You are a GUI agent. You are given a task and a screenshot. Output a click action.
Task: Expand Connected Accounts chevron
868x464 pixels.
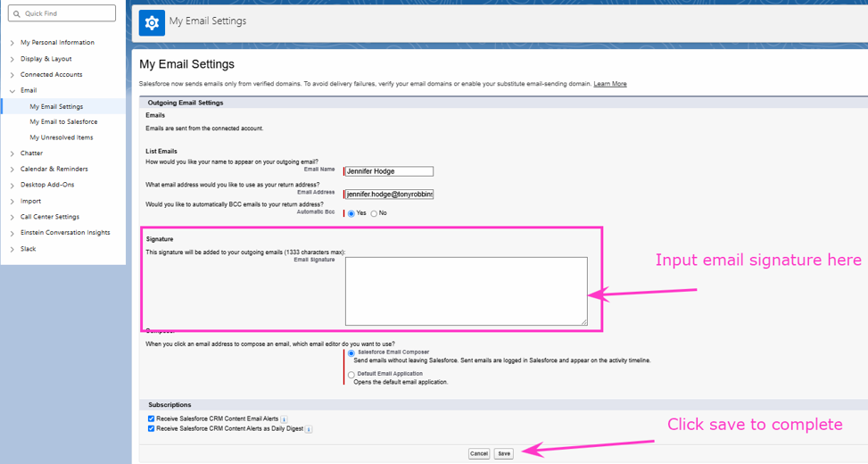[x=12, y=75]
